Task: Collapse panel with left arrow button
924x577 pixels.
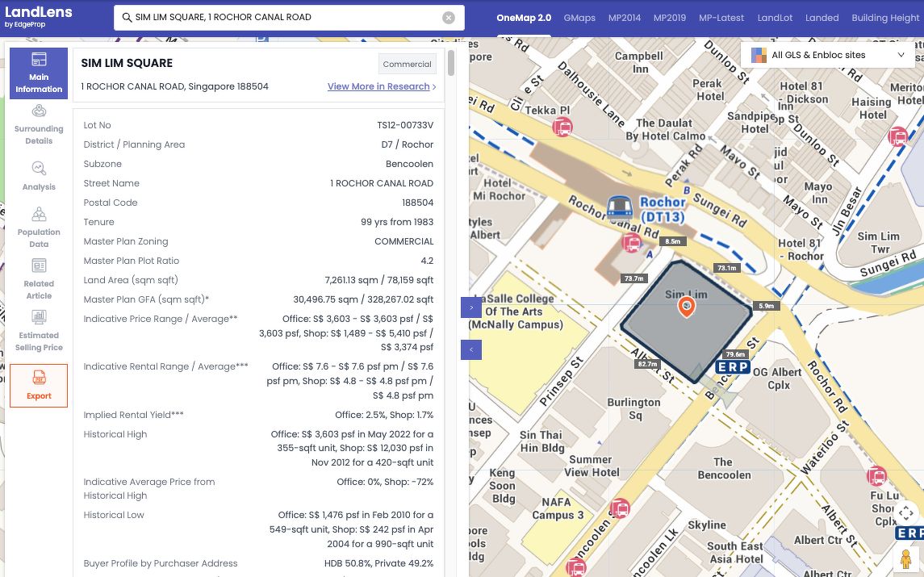Action: coord(470,349)
